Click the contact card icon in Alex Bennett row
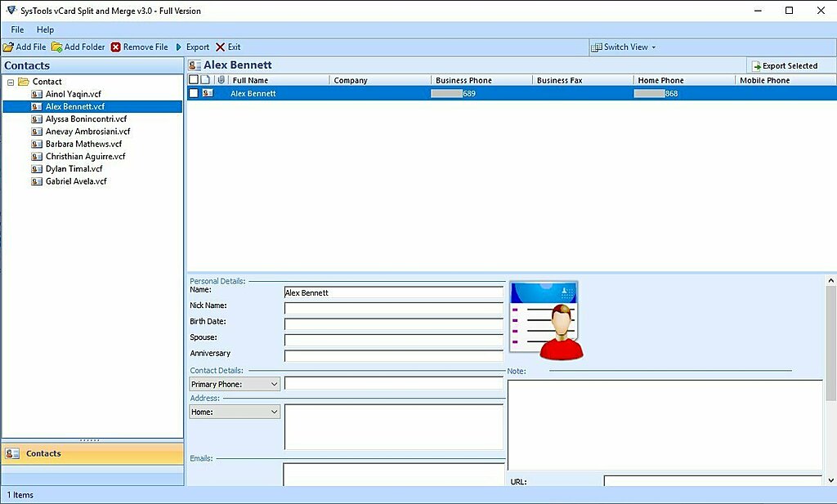Viewport: 837px width, 504px height. click(208, 93)
